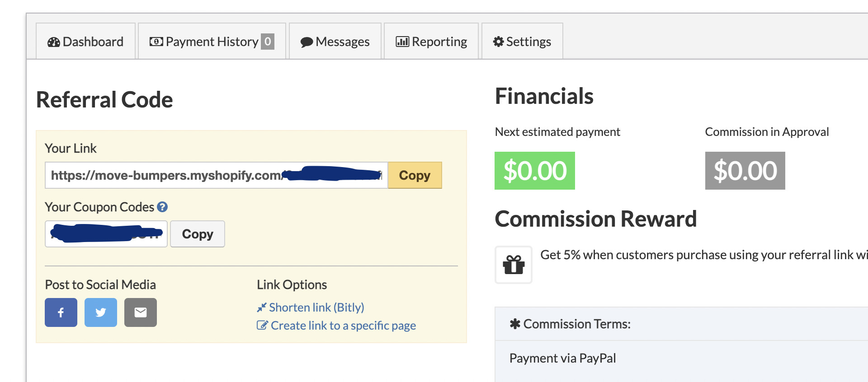Open the coupon codes help tooltip

163,207
